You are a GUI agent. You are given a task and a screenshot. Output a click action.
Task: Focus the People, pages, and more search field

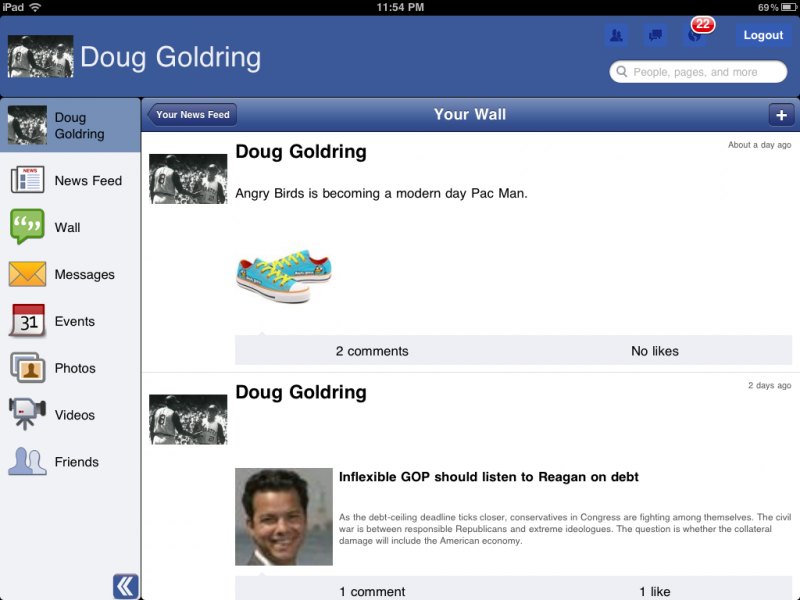point(698,72)
